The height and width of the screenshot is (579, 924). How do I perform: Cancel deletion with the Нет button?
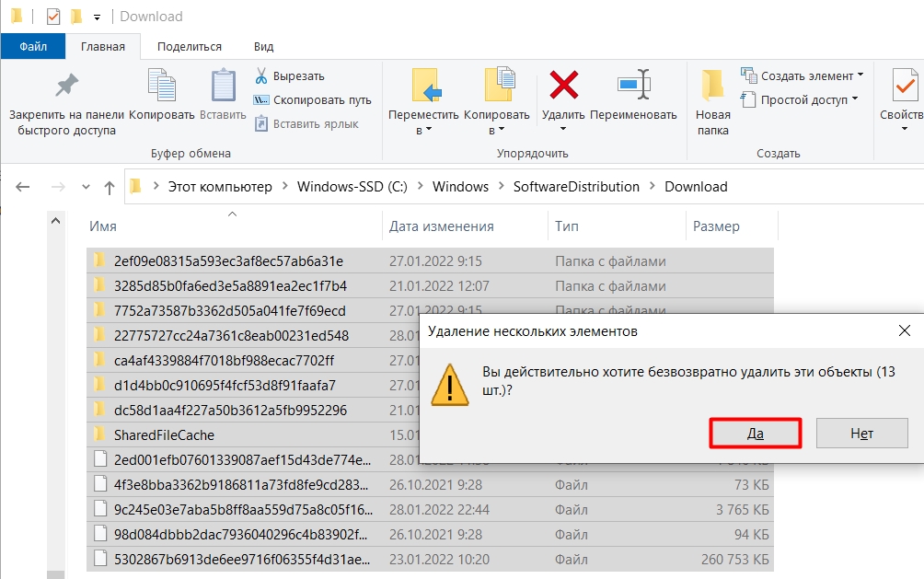(861, 434)
